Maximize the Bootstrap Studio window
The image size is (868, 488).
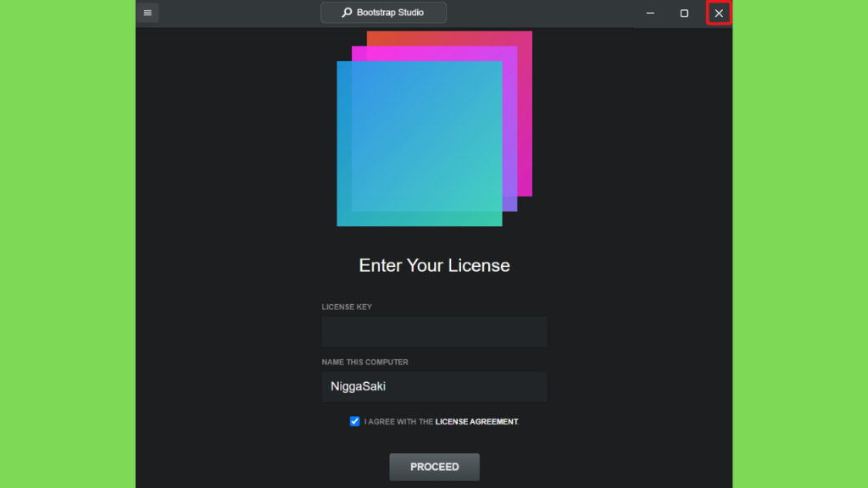[684, 13]
